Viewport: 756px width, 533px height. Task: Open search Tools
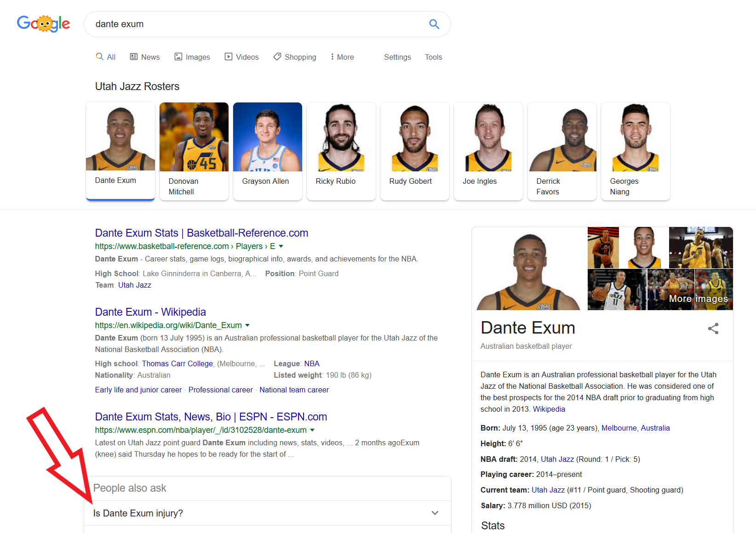(x=433, y=57)
